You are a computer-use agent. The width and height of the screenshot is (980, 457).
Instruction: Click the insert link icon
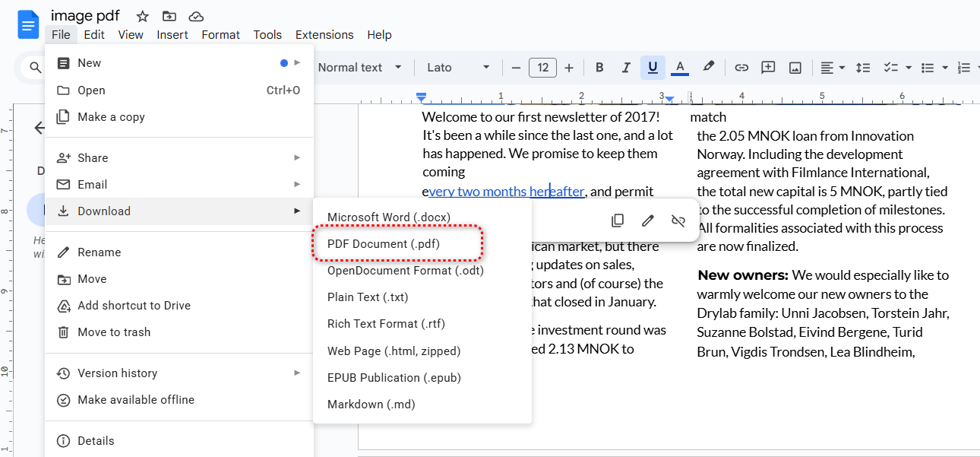[741, 68]
